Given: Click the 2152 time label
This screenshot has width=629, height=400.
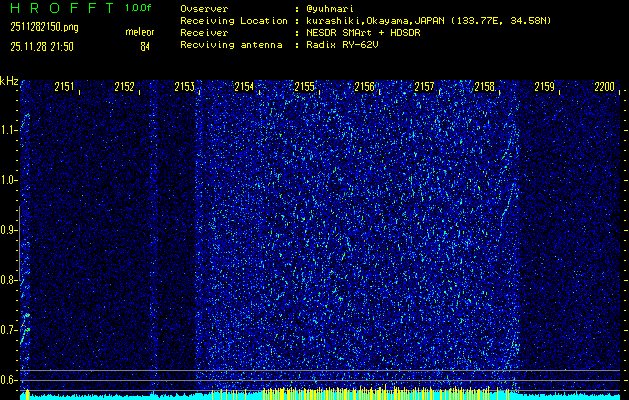Looking at the screenshot, I should point(124,87).
